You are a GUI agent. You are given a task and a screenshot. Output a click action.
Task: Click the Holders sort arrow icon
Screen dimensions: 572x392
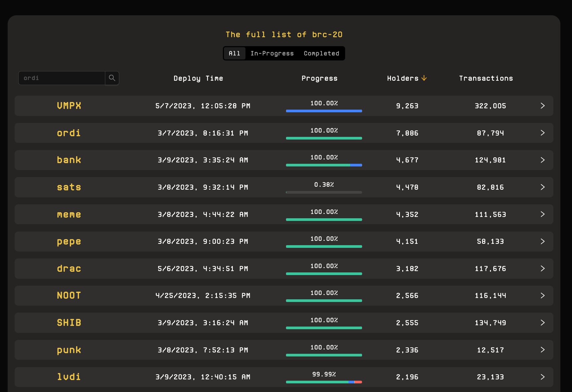coord(424,78)
